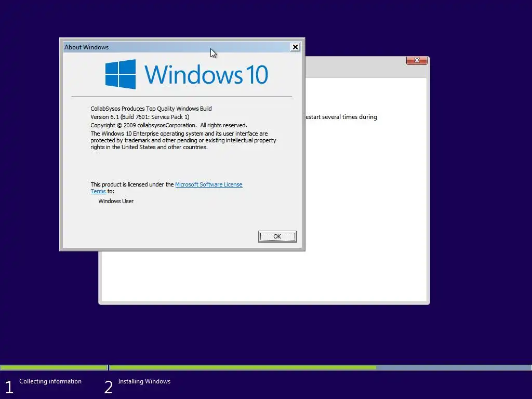Click the Windows 10 Enterprise trademark paragraph
The height and width of the screenshot is (399, 532).
click(x=183, y=140)
